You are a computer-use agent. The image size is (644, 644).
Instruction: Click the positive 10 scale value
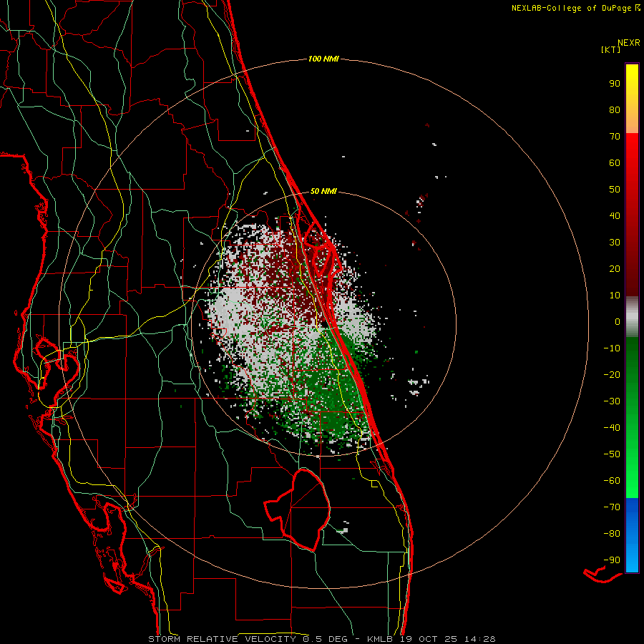pos(615,296)
